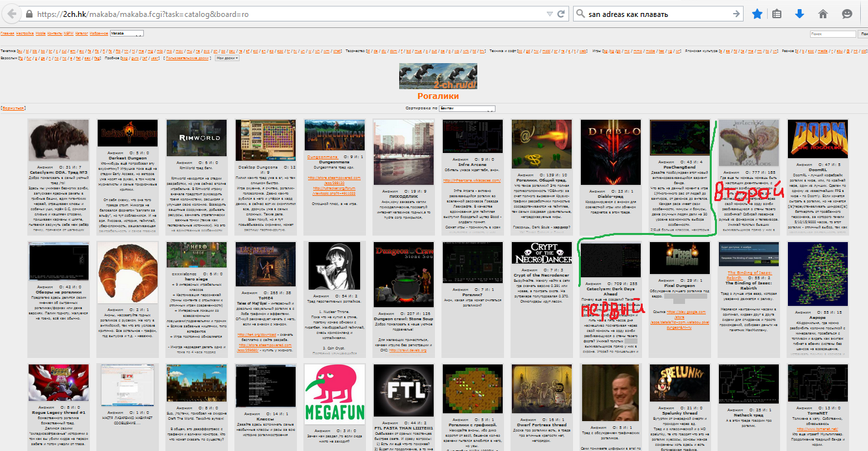Expand the 'Мои доски' dropdown
Screen dimensions: 868x451
point(228,58)
